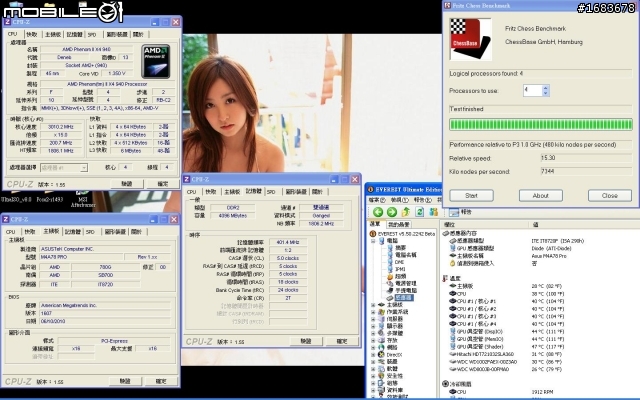Expand the Operating System (作業系統) tree node

(373, 312)
